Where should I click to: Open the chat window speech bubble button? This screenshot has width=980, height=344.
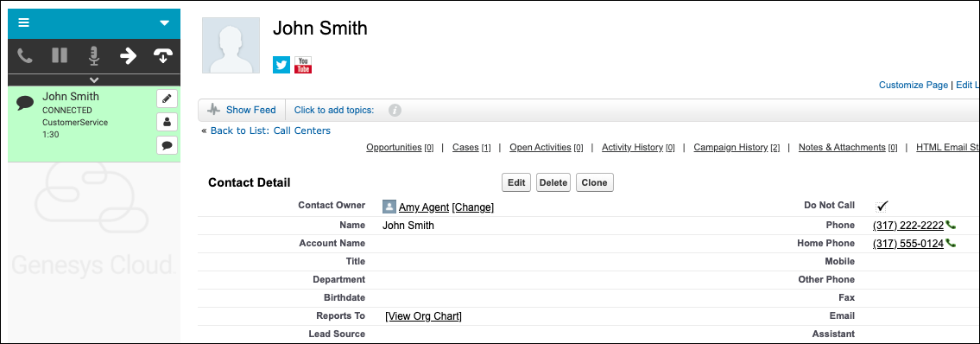(167, 145)
